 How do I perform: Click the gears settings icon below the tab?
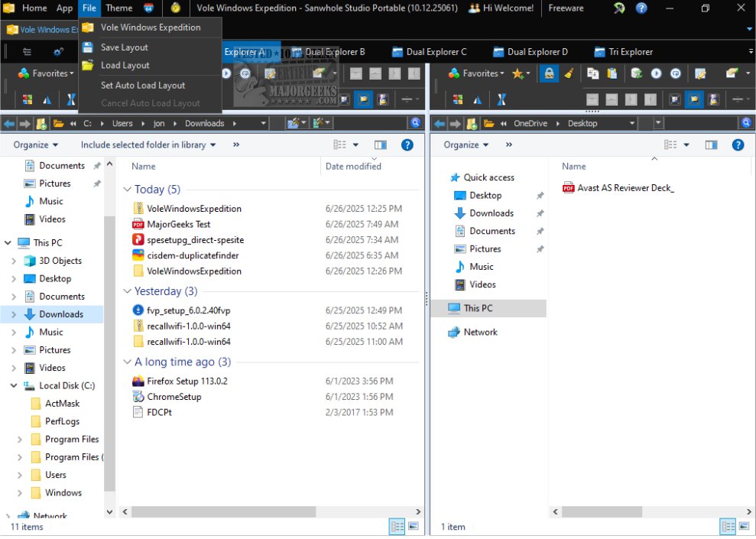[58, 52]
